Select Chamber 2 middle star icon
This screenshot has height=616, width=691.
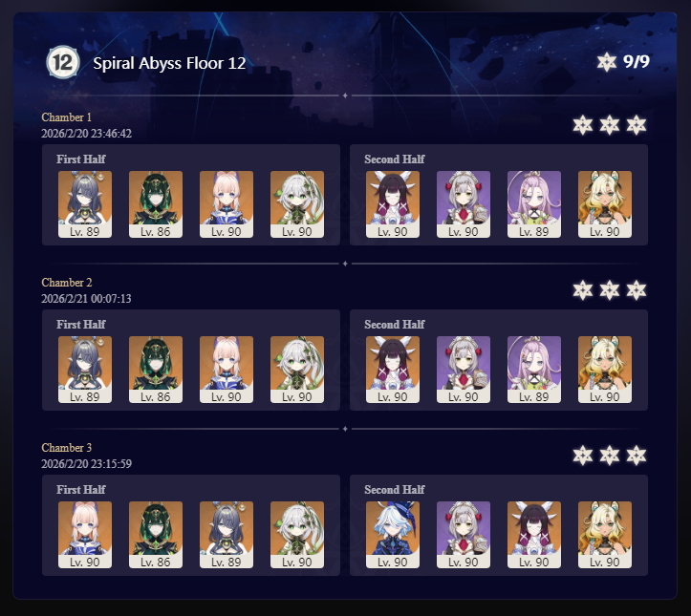pyautogui.click(x=610, y=290)
